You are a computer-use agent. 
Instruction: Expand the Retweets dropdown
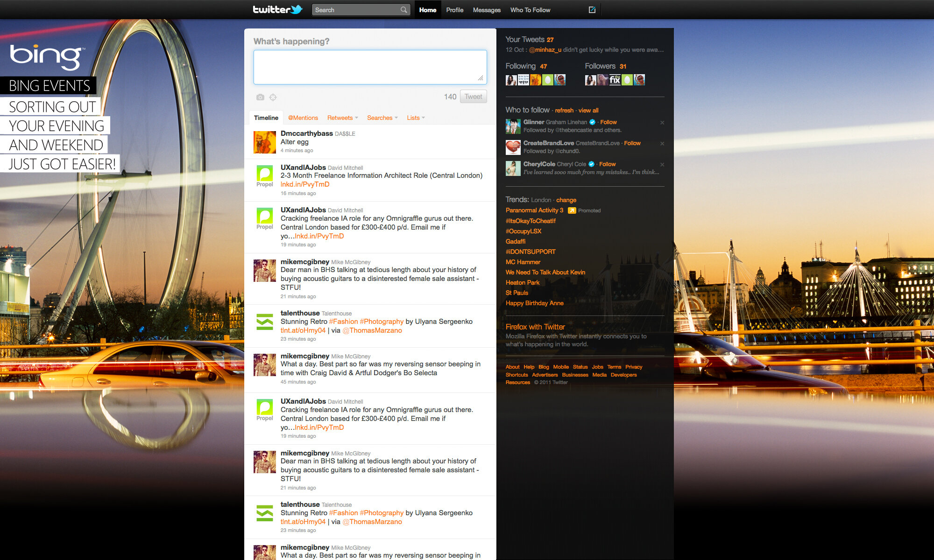pos(342,118)
